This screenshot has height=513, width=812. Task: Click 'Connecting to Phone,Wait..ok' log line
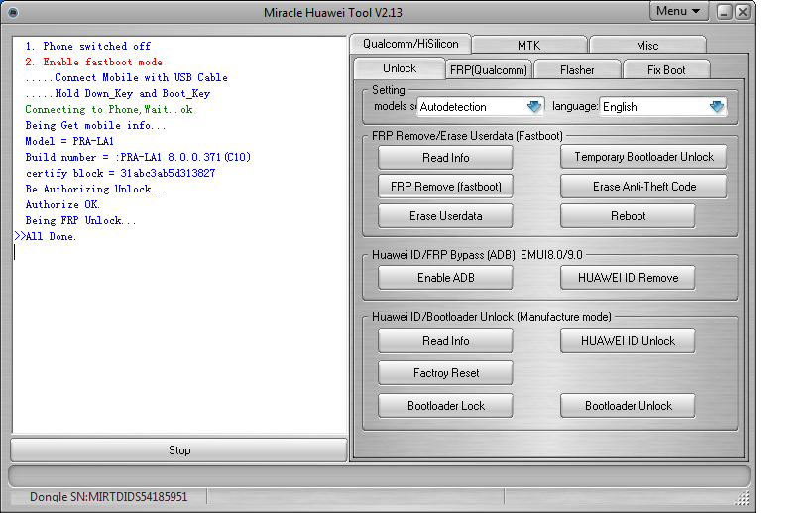[x=109, y=109]
